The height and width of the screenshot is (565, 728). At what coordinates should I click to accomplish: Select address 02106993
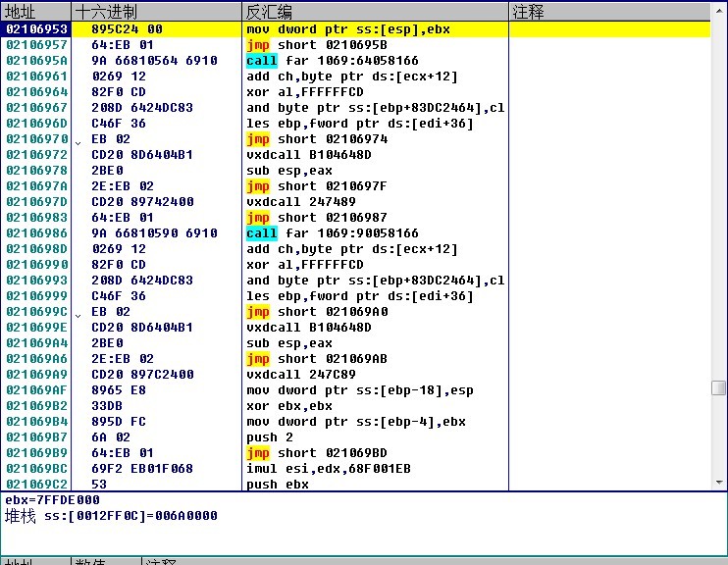[36, 281]
